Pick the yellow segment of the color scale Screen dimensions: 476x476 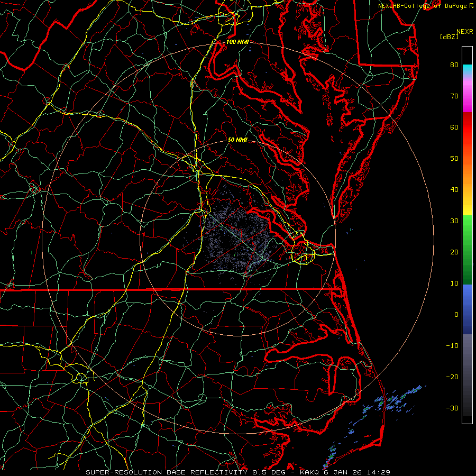coord(466,212)
